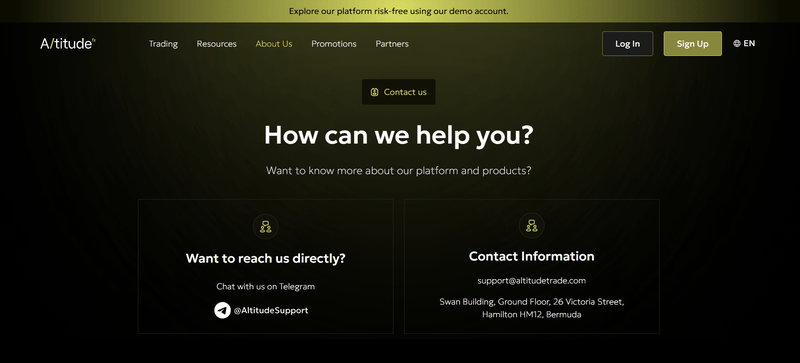Viewport: 800px width, 363px height.
Task: Click the icon inside the Contact us badge
Action: pyautogui.click(x=374, y=92)
